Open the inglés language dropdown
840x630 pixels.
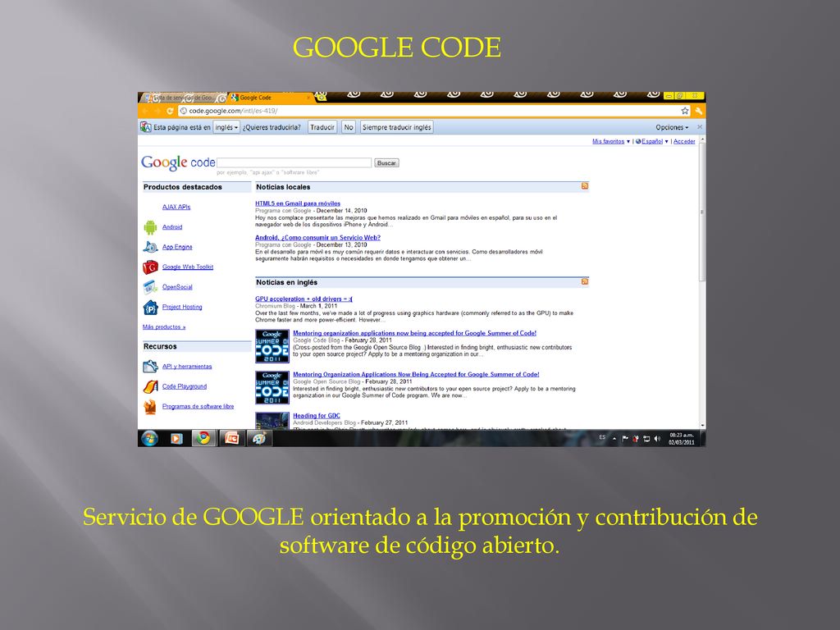click(x=226, y=127)
